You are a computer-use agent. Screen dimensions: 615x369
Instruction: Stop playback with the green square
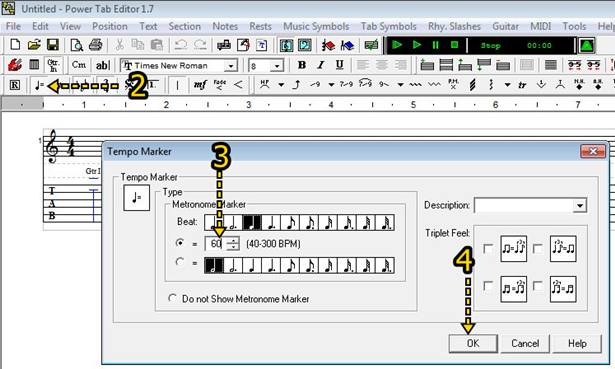455,45
